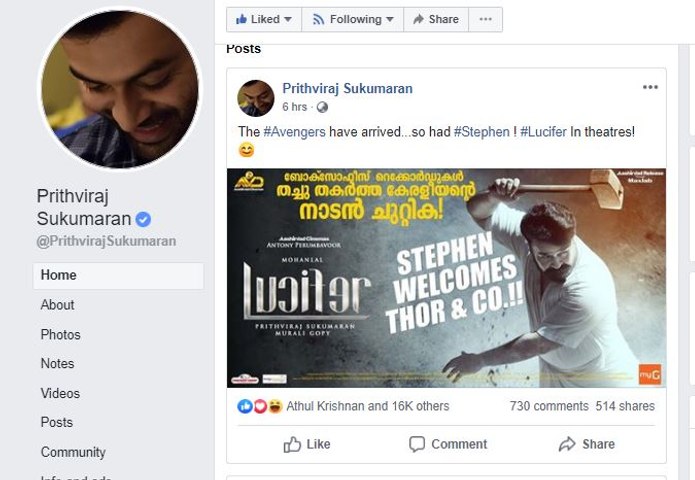This screenshot has width=695, height=480.
Task: Open the page's more options ellipsis button
Action: (x=485, y=19)
